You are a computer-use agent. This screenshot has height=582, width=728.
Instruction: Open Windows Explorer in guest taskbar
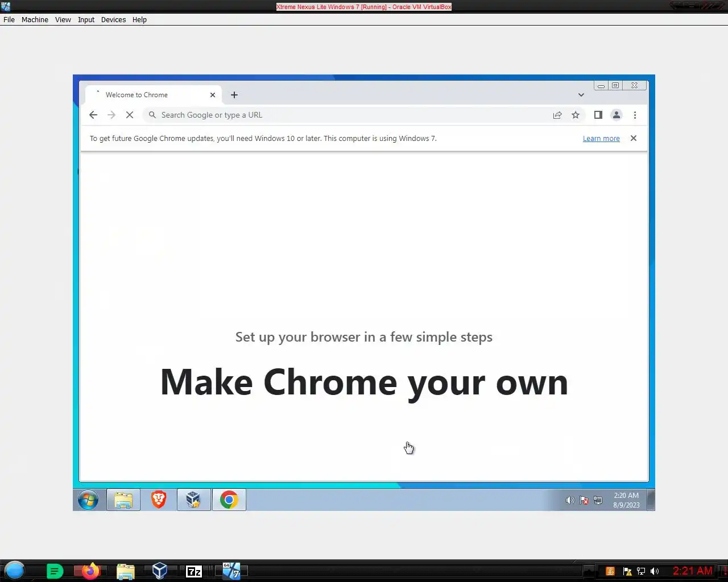[123, 500]
